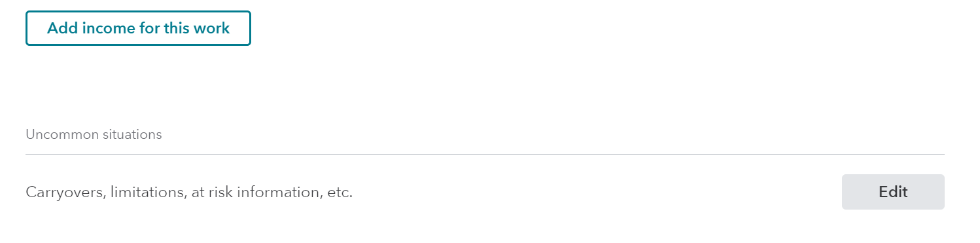Viewport: 980px width, 243px height.
Task: Click the divider line under Uncommon situations
Action: tap(485, 155)
